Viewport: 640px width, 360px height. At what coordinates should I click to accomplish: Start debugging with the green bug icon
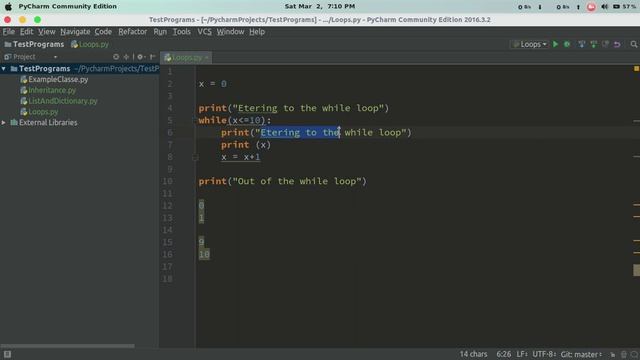pyautogui.click(x=567, y=44)
